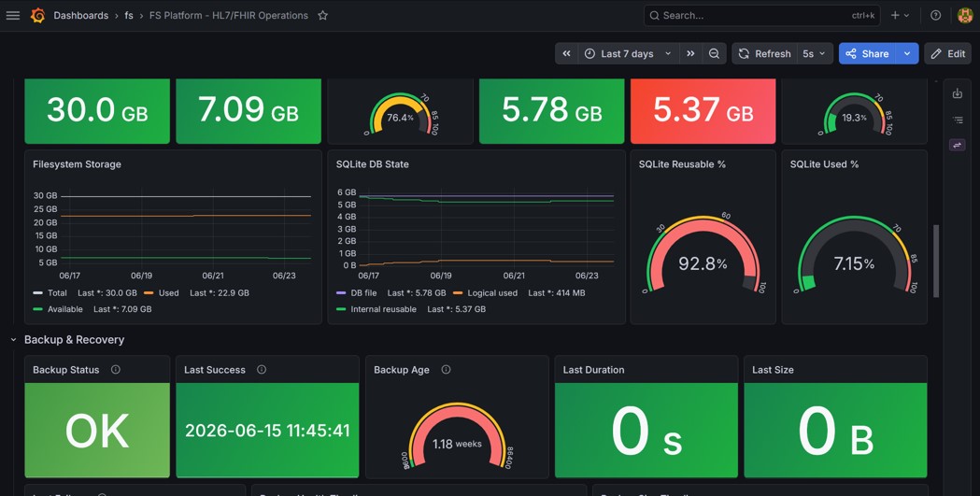
Task: Shift time range backward with double-left arrows
Action: (566, 54)
